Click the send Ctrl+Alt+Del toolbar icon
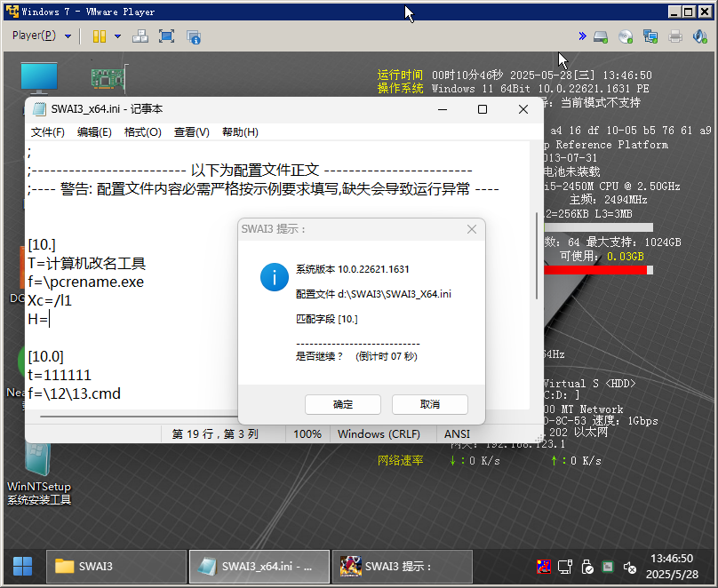This screenshot has width=718, height=588. tap(140, 36)
